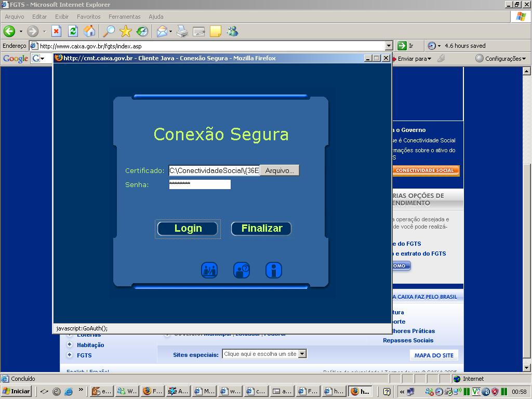Click the IE page scrollbar up arrow
This screenshot has height=399, width=532.
click(x=527, y=71)
